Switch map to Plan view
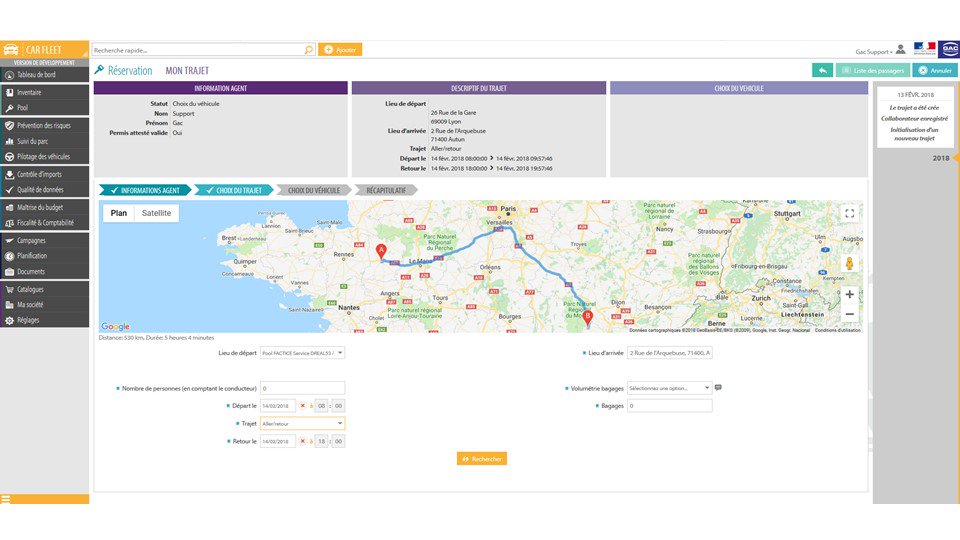Screen dimensions: 960x540 [x=119, y=213]
